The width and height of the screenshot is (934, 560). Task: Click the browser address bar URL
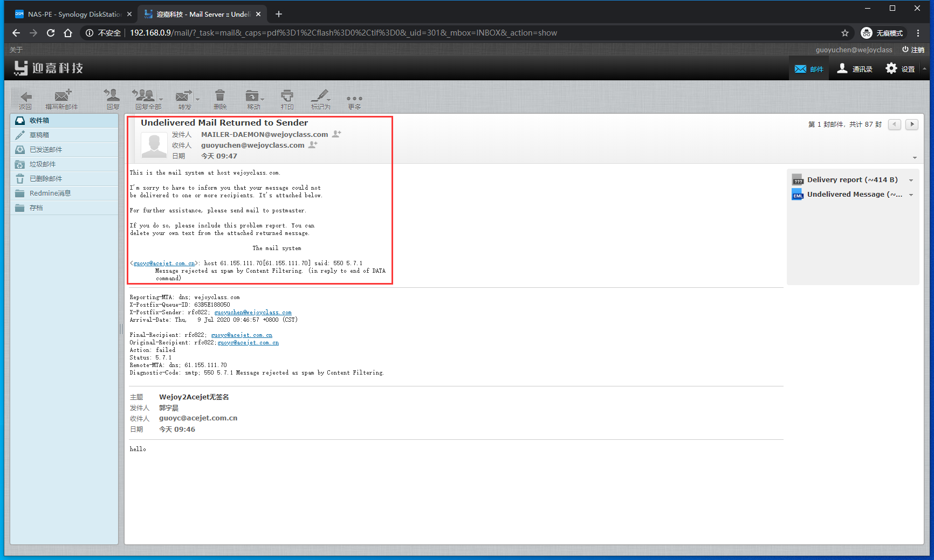coord(343,33)
